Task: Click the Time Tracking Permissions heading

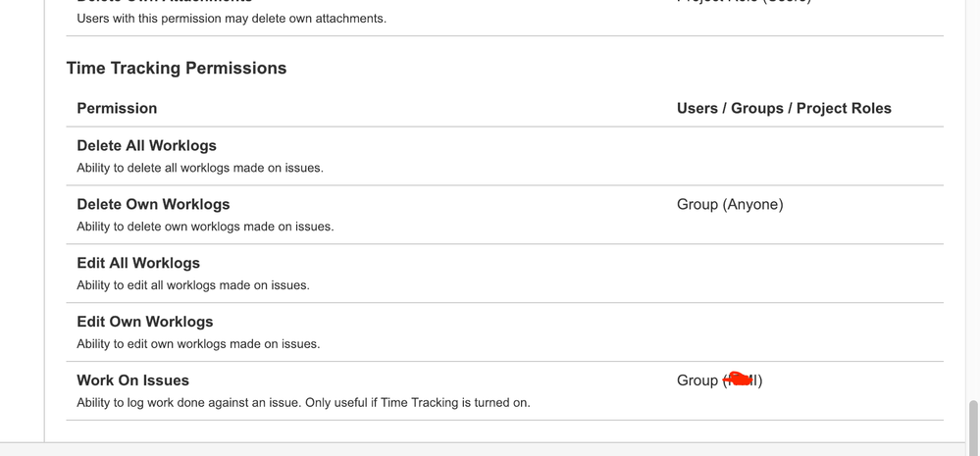Action: click(177, 69)
